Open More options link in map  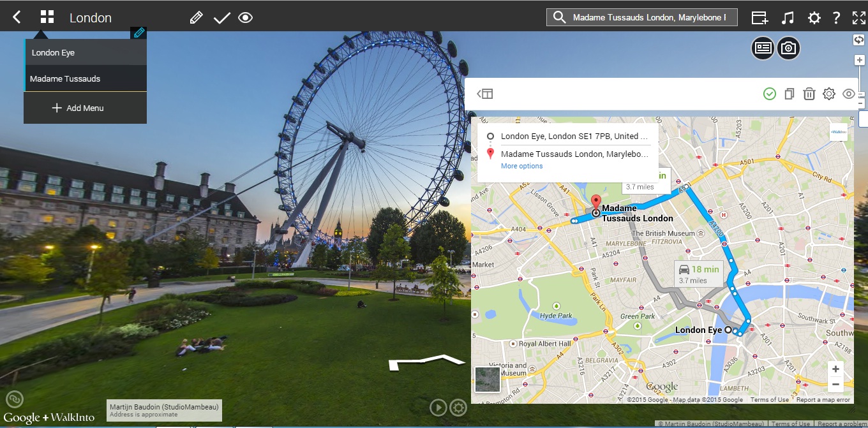click(521, 166)
